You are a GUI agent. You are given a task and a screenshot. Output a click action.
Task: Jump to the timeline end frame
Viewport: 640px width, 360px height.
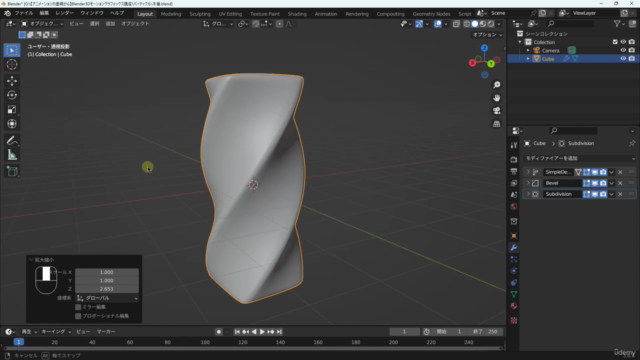point(280,332)
